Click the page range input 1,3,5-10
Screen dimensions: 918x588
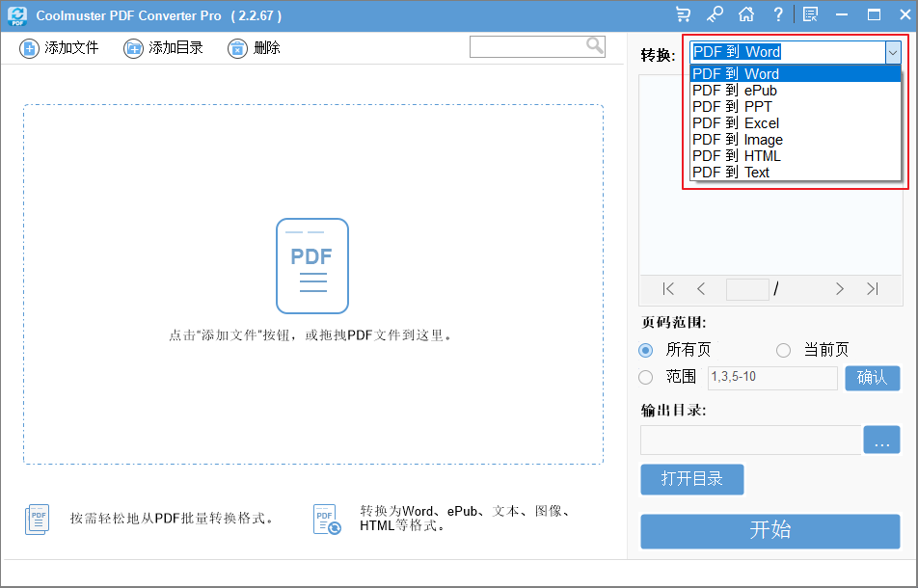(772, 377)
